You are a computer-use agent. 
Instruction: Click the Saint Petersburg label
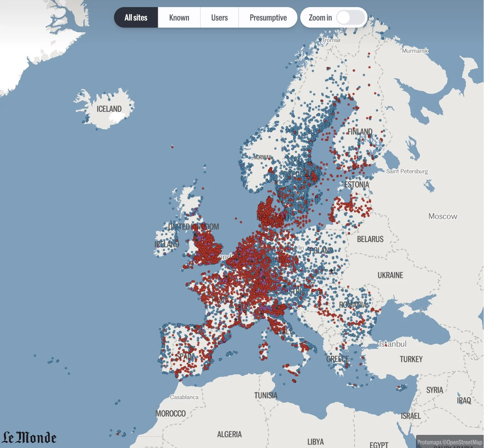coord(407,171)
